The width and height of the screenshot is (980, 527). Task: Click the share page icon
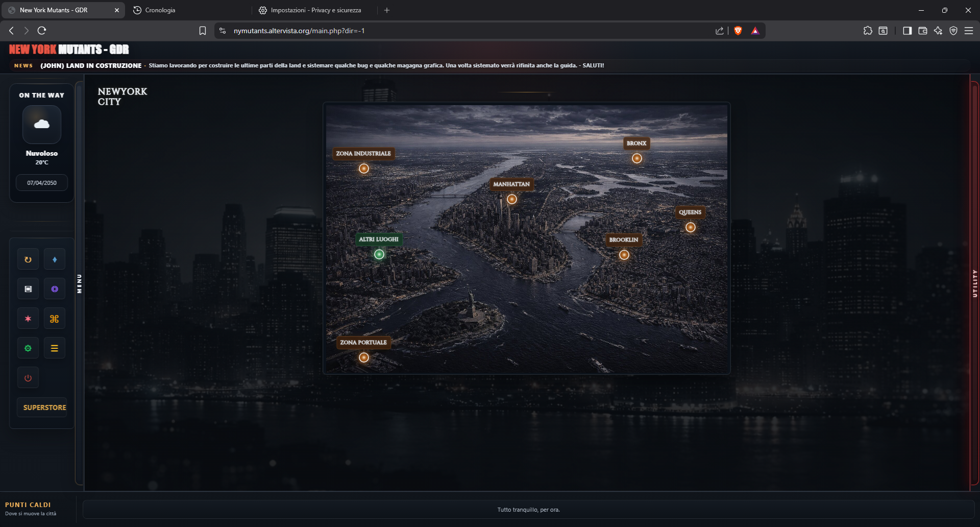coord(720,31)
